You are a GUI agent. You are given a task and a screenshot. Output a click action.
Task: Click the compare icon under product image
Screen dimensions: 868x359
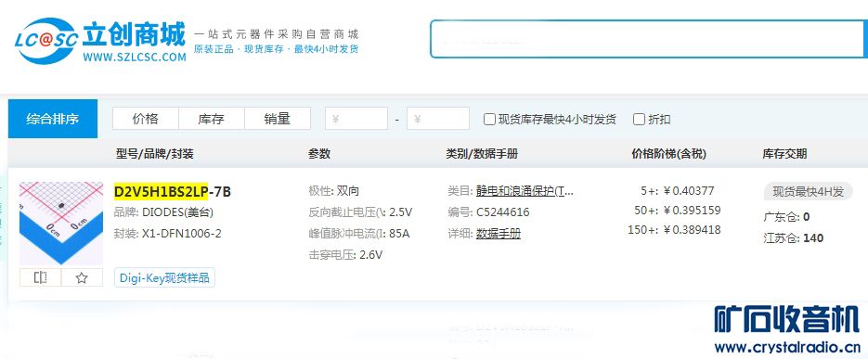point(40,277)
